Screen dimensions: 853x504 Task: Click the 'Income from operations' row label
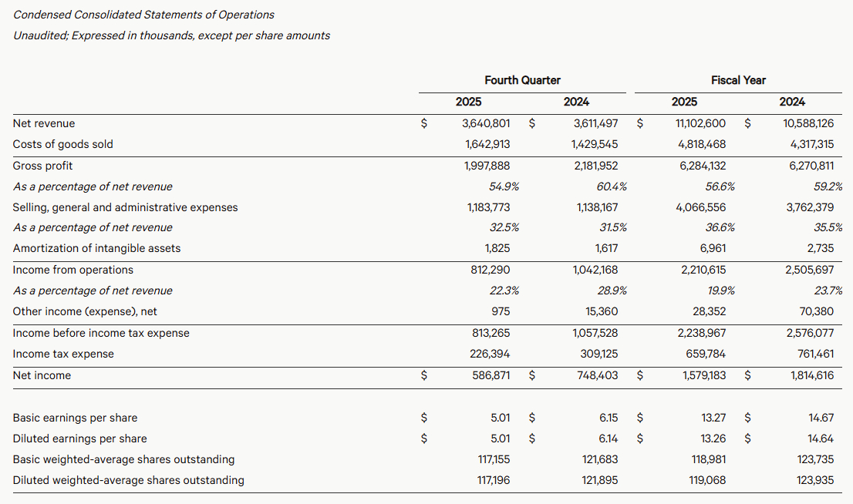pyautogui.click(x=72, y=270)
